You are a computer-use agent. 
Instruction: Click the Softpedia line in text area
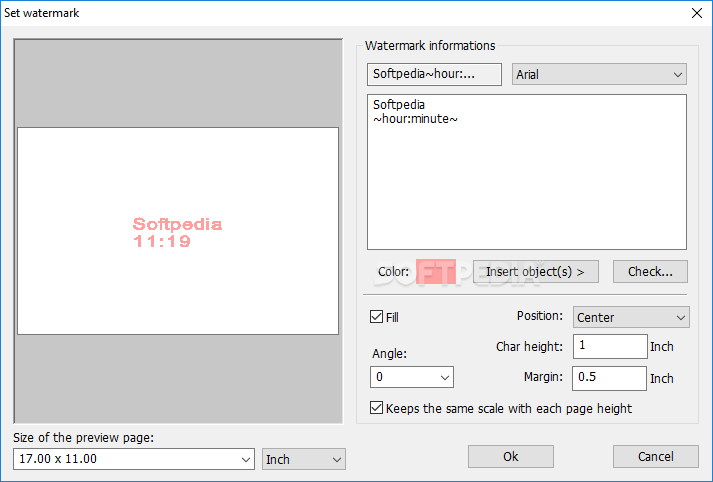click(399, 105)
